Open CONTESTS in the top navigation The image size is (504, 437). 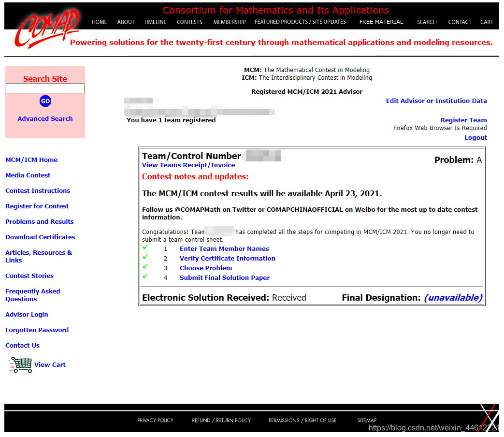point(189,22)
